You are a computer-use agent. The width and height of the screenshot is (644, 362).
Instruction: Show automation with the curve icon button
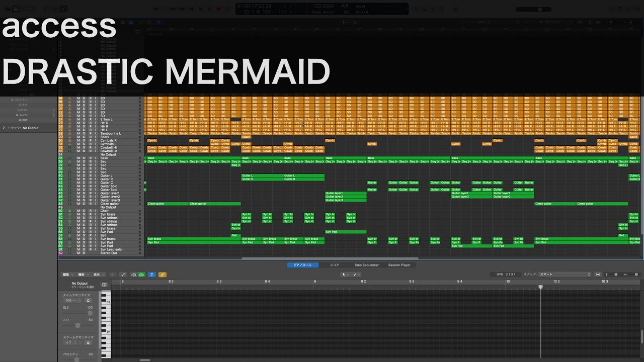(123, 275)
